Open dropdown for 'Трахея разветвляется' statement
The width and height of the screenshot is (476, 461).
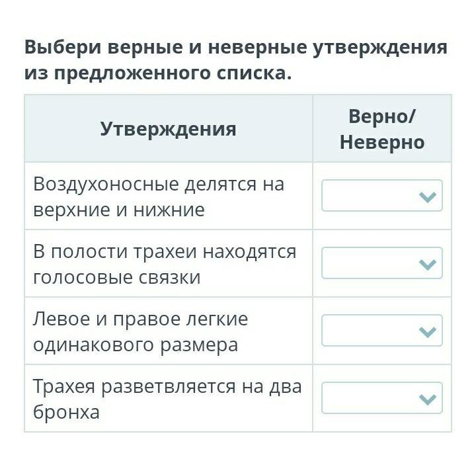(x=381, y=398)
